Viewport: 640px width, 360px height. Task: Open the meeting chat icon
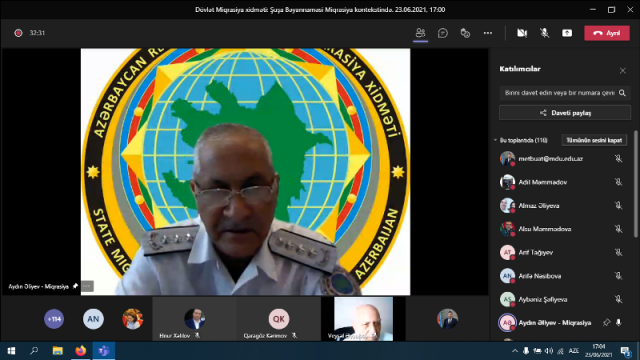click(x=443, y=33)
